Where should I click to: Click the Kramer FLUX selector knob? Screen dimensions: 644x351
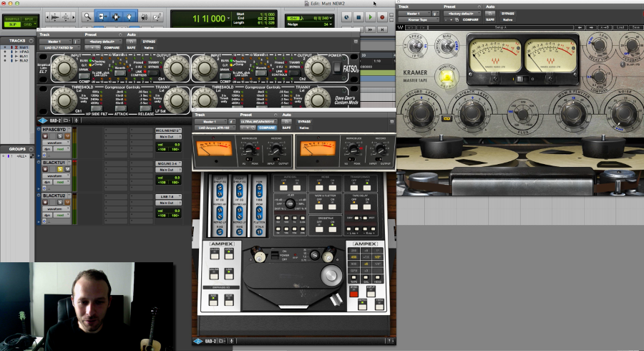[522, 114]
